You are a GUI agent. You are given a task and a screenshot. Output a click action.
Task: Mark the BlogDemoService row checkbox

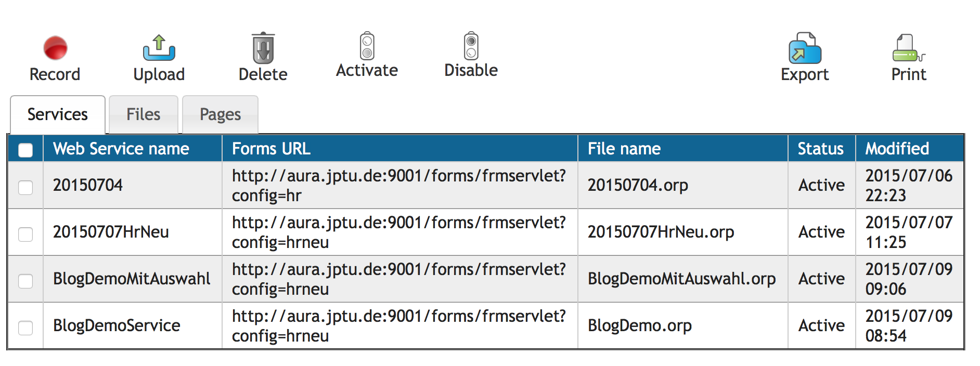25,328
